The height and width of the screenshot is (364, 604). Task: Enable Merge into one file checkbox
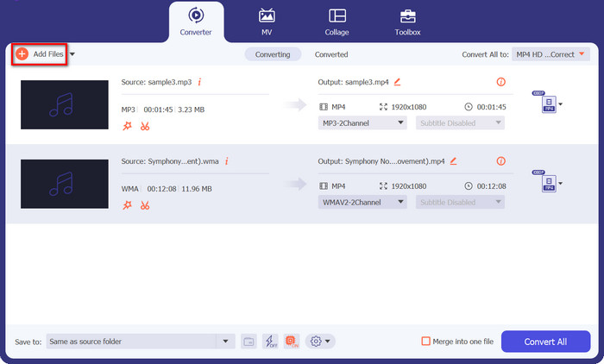[x=425, y=342]
